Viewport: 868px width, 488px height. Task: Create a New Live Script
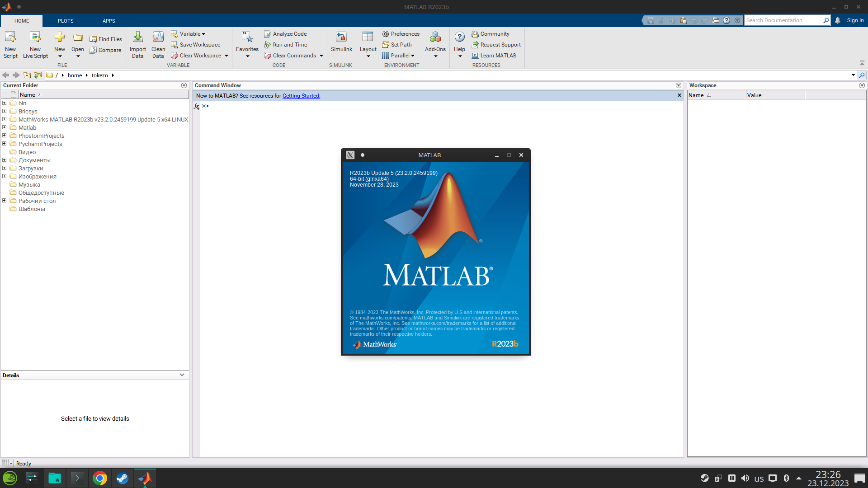click(x=35, y=44)
